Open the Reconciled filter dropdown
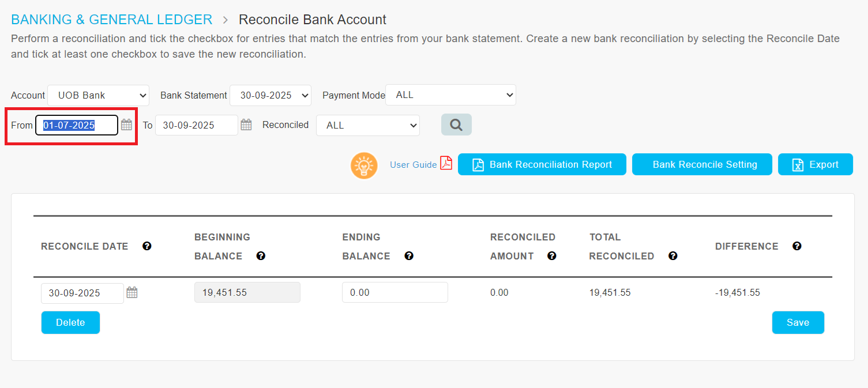This screenshot has width=868, height=388. coord(368,125)
